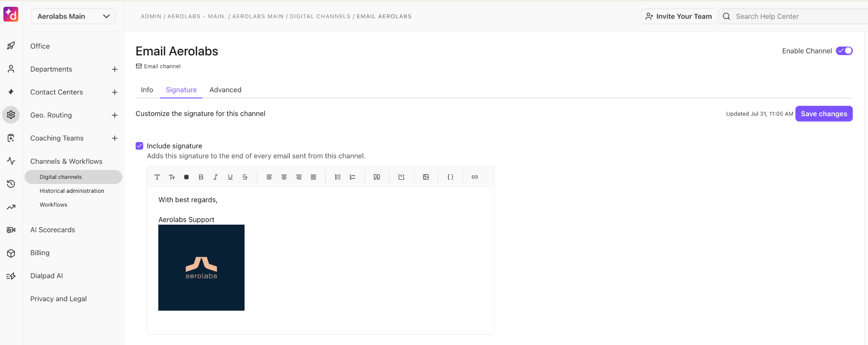Viewport: 868px width, 345px height.
Task: Open the Aerolabs Main office dropdown
Action: tap(73, 16)
